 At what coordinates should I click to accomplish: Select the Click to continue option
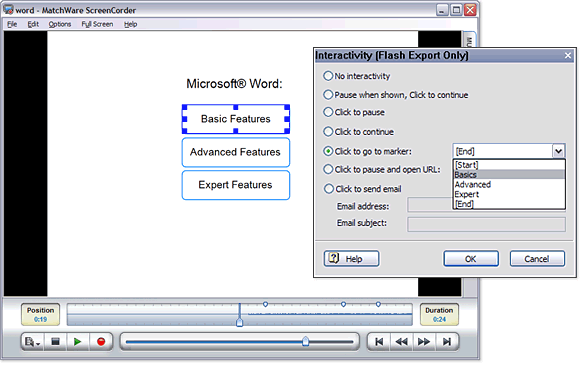359,132
